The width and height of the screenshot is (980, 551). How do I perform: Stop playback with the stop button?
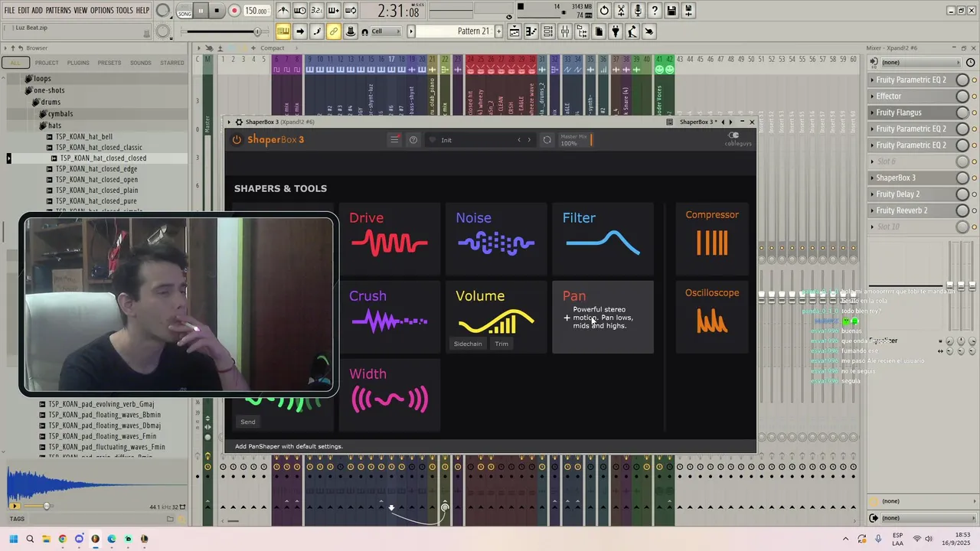217,11
